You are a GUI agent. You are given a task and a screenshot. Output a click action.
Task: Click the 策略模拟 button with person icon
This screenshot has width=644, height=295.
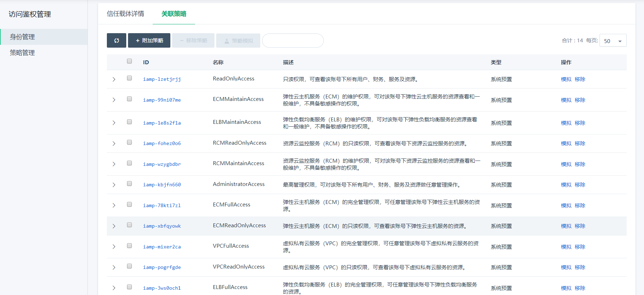tap(238, 41)
